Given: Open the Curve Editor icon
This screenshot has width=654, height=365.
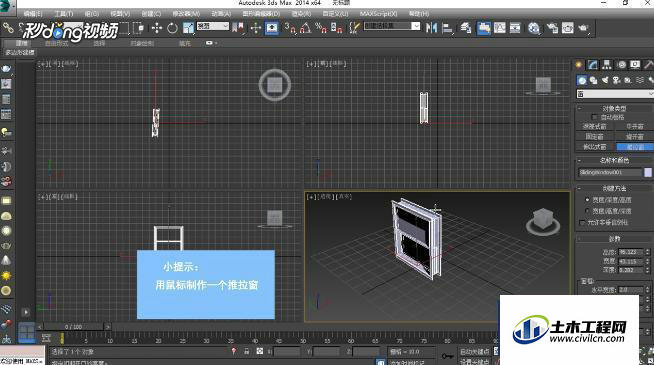Looking at the screenshot, I should (500, 28).
